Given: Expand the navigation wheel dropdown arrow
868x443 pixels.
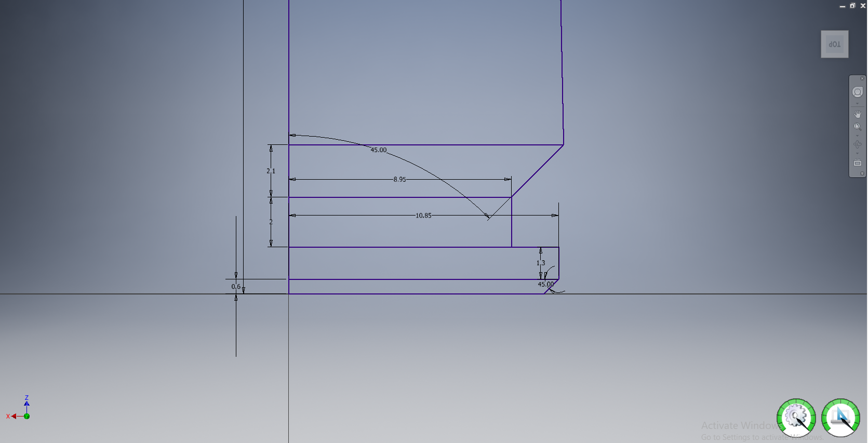Looking at the screenshot, I should click(x=857, y=103).
